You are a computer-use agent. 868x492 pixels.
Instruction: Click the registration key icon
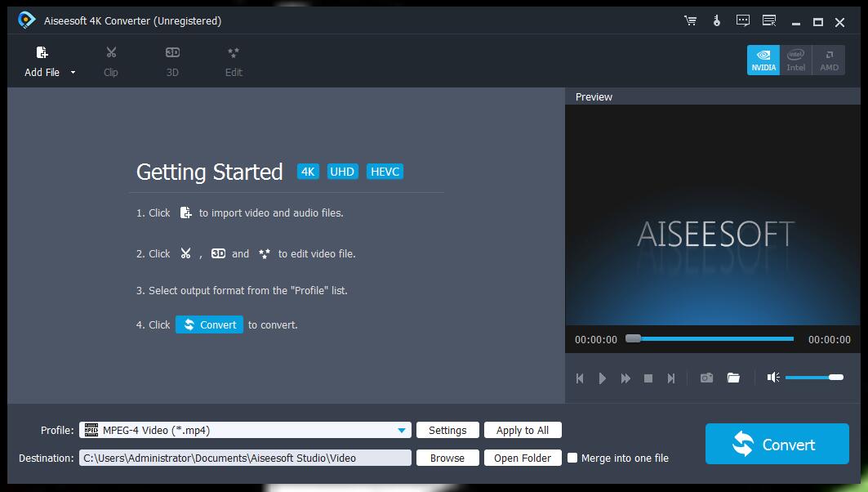point(716,22)
